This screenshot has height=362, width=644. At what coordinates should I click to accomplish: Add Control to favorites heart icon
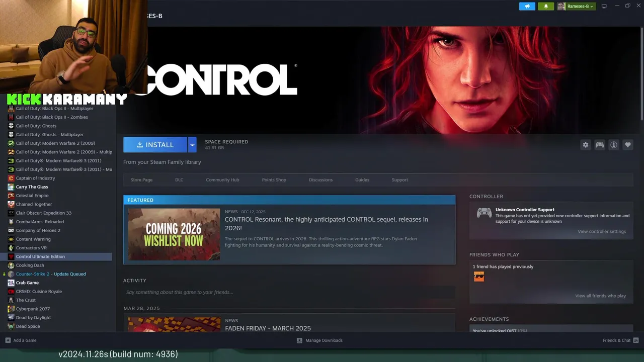[628, 145]
